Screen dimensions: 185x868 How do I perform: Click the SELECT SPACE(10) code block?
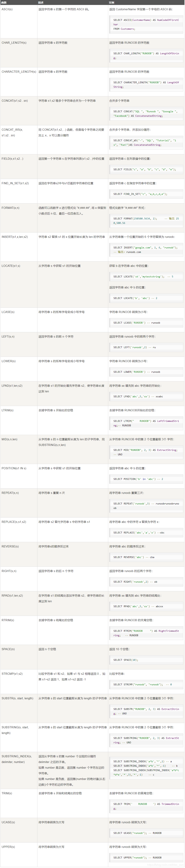[146, 660]
